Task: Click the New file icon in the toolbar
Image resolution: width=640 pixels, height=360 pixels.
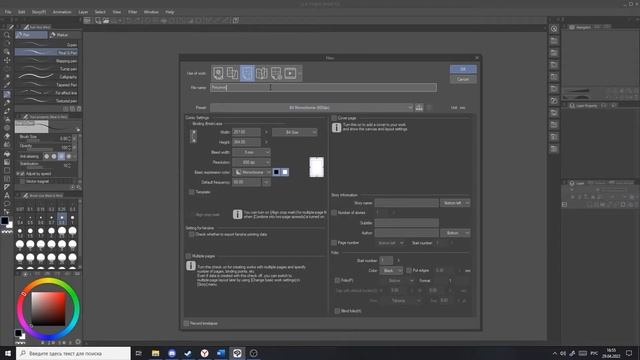Action: click(x=98, y=20)
